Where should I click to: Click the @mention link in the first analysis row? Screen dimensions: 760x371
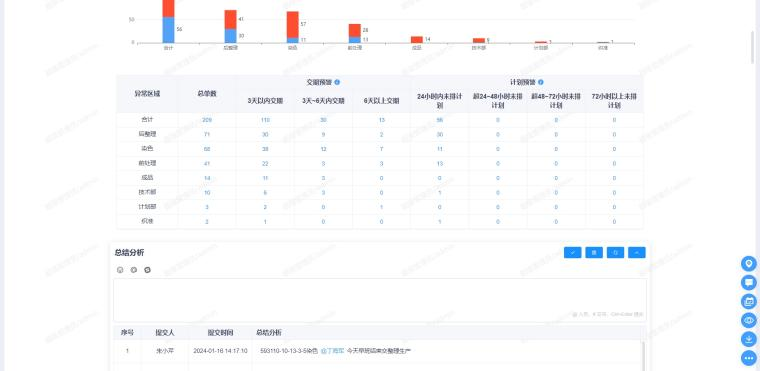pos(332,351)
